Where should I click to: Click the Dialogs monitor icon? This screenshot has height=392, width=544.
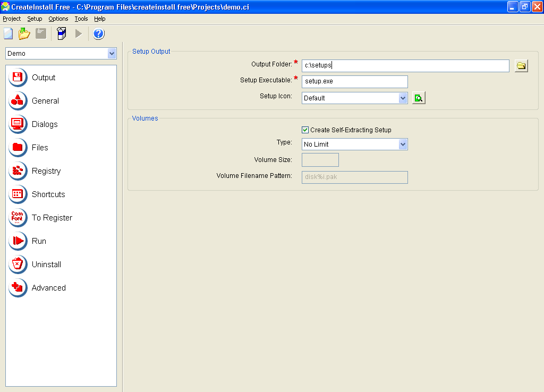tap(18, 124)
